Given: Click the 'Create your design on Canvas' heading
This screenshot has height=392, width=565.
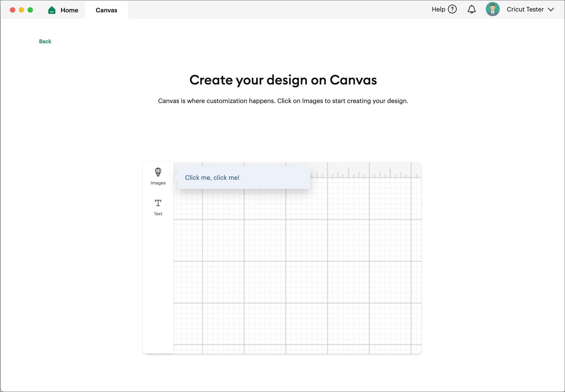Looking at the screenshot, I should [283, 80].
